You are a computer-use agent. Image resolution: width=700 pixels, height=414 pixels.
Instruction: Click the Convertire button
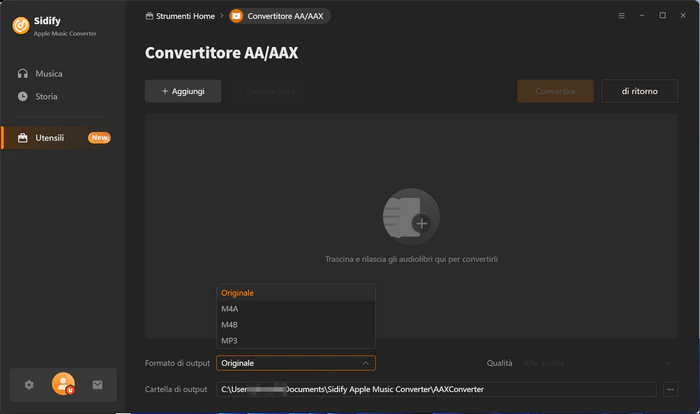coord(555,91)
